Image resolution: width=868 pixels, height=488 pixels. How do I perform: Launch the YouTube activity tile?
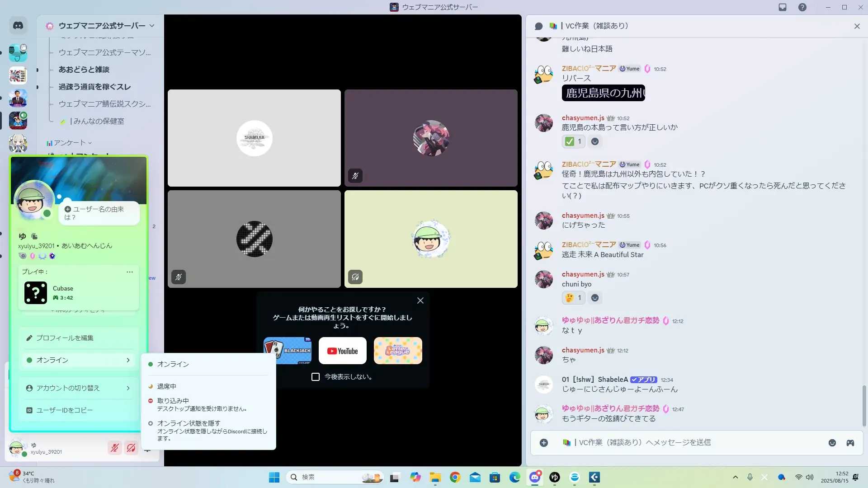pos(342,351)
